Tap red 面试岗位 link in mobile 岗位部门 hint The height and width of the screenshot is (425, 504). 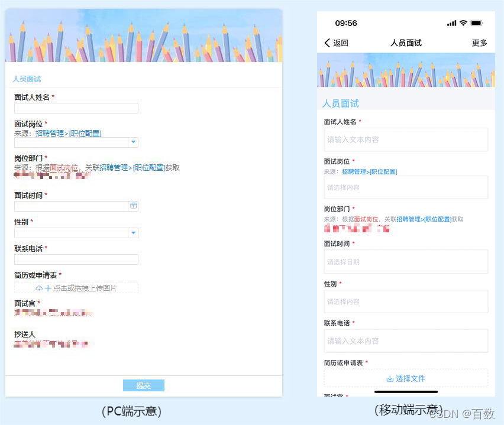(366, 219)
